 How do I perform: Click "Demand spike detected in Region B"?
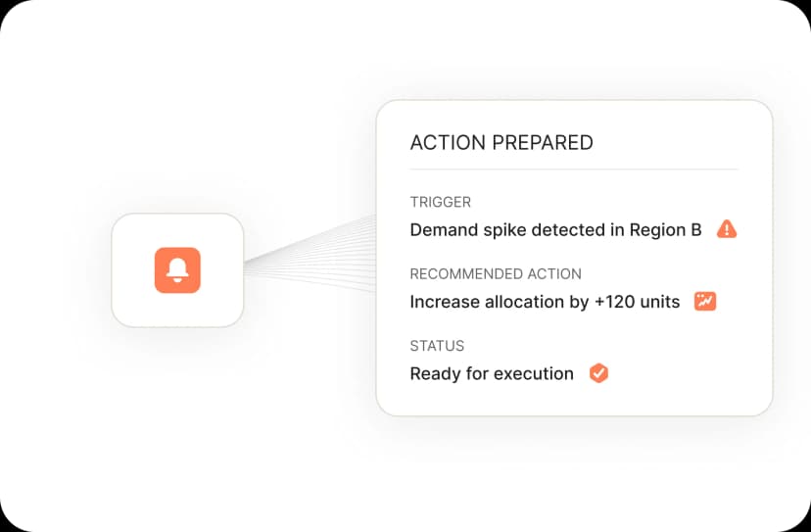[x=555, y=230]
